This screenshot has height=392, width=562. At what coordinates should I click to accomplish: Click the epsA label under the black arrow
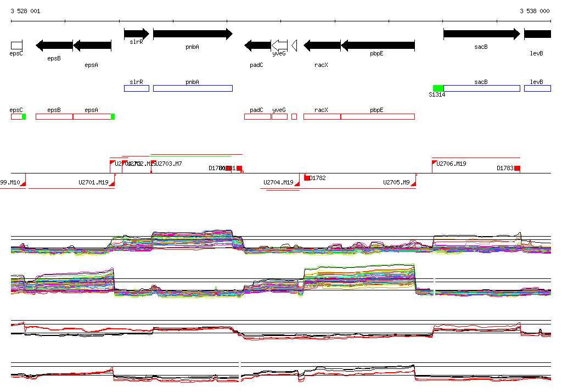click(x=92, y=65)
